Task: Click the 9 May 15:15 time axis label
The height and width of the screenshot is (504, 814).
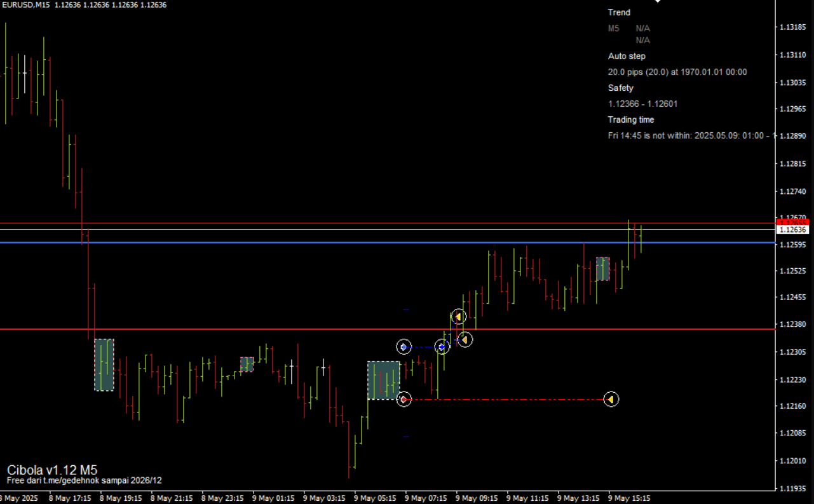Action: click(x=629, y=498)
